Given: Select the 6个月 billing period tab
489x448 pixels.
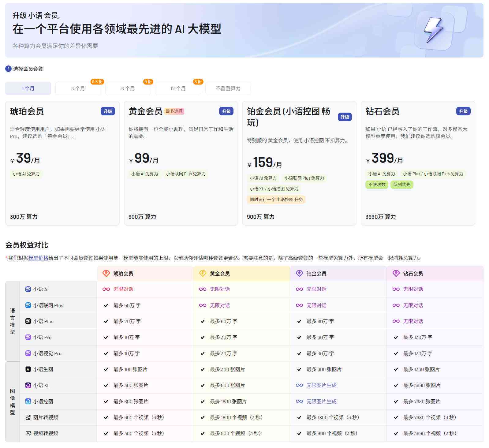Looking at the screenshot, I should [x=128, y=88].
